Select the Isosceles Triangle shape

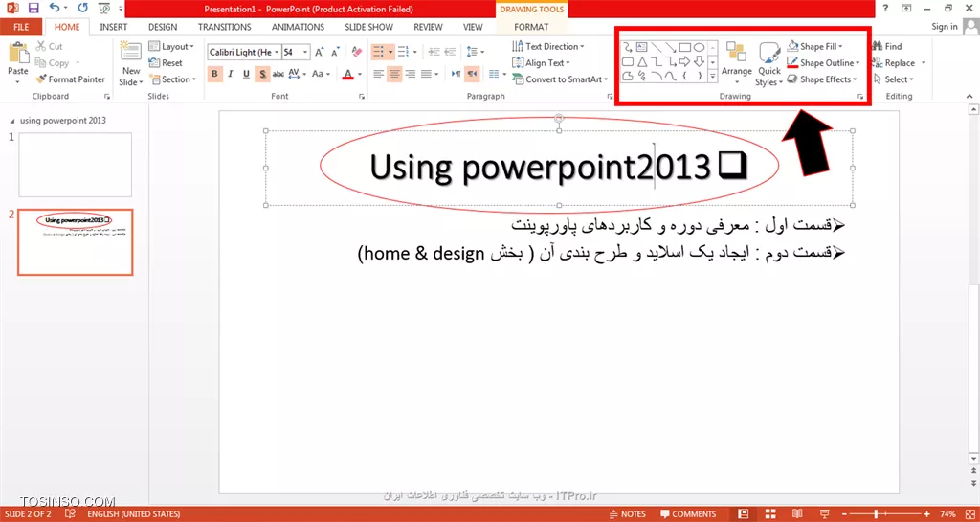641,61
